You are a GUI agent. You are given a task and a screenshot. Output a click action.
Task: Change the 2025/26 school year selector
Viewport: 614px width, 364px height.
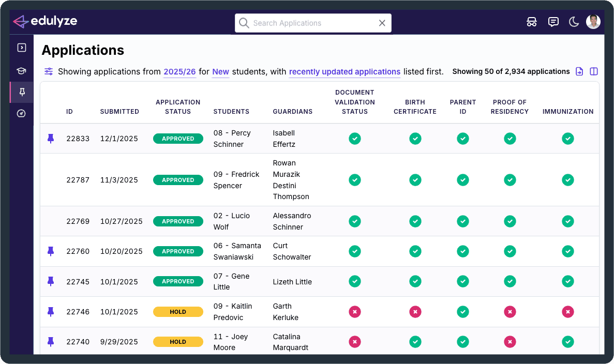point(179,71)
